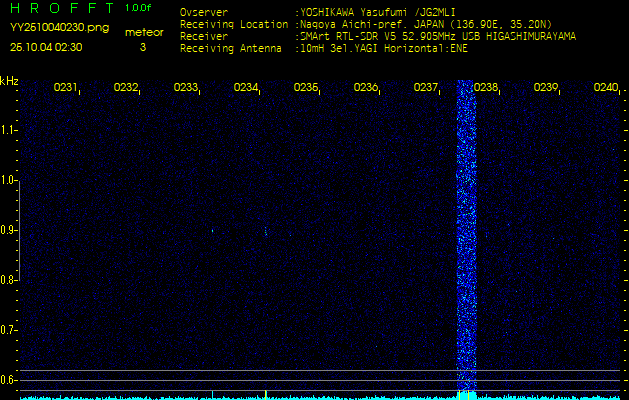This screenshot has height=400, width=629.
Task: Click the 0236 time marker
Action: 365,87
